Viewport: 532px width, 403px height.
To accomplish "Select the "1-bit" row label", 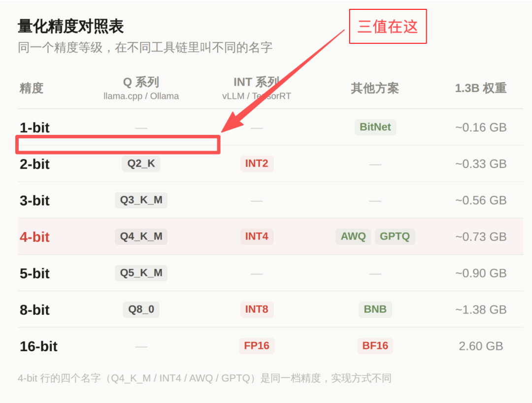I will [34, 128].
